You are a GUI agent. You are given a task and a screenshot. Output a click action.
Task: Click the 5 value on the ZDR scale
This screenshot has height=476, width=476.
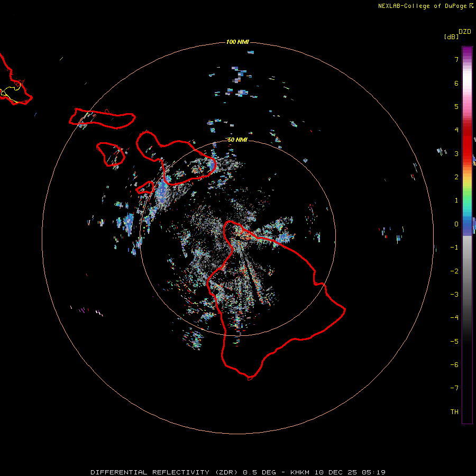point(456,106)
